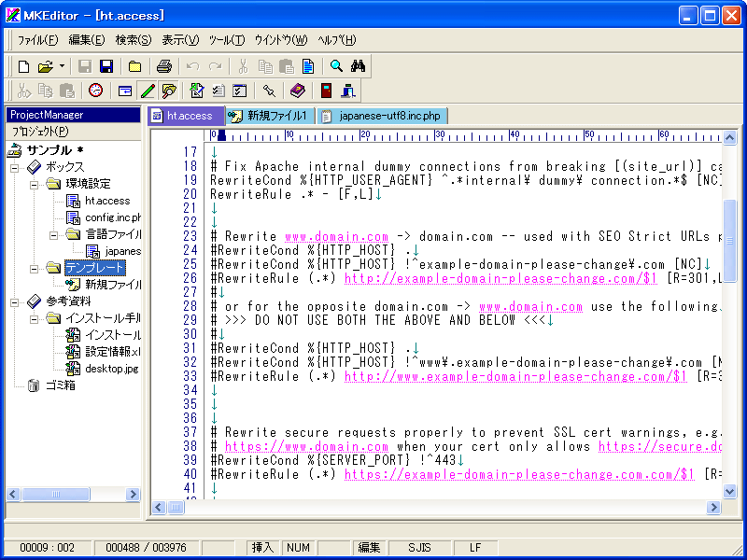Image resolution: width=747 pixels, height=560 pixels.
Task: Open the ファイル(F) menu
Action: click(37, 40)
